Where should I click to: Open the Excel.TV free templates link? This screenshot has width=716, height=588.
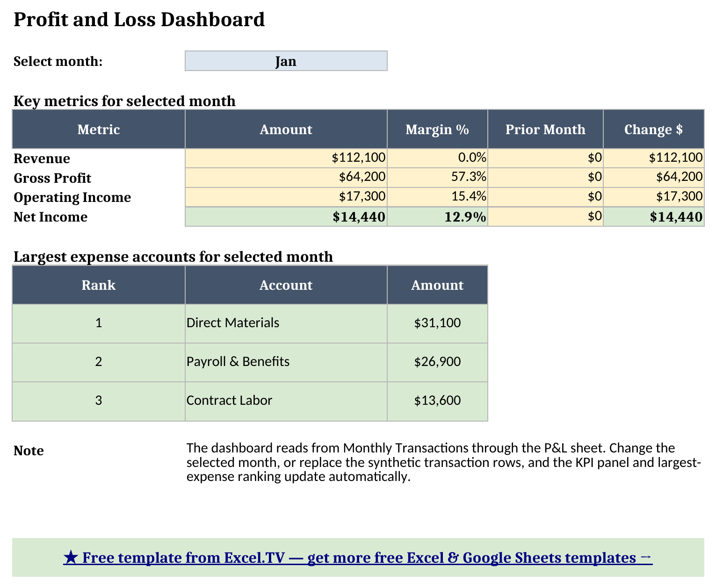(x=358, y=557)
